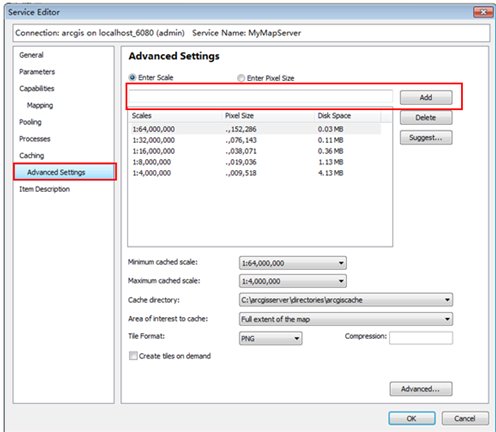Click the Disk Space column header
496x432 pixels.
[x=347, y=116]
